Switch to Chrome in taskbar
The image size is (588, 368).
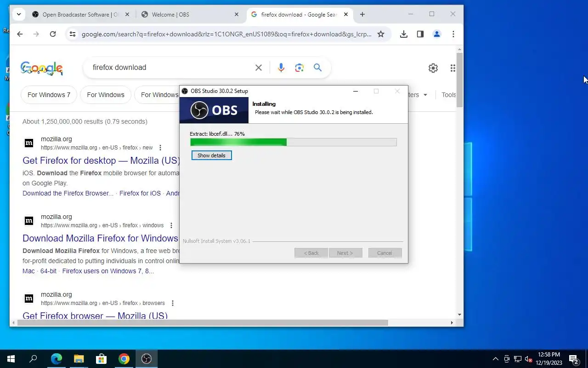(x=124, y=359)
